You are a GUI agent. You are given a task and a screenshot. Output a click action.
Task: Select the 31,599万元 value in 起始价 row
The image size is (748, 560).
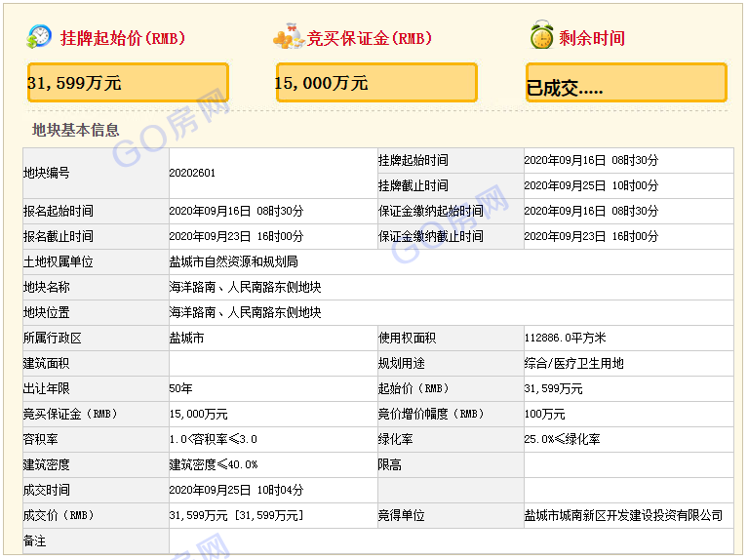click(553, 388)
